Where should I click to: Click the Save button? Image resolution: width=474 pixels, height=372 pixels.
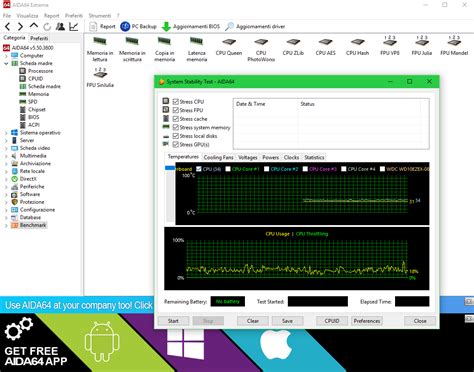pyautogui.click(x=287, y=321)
